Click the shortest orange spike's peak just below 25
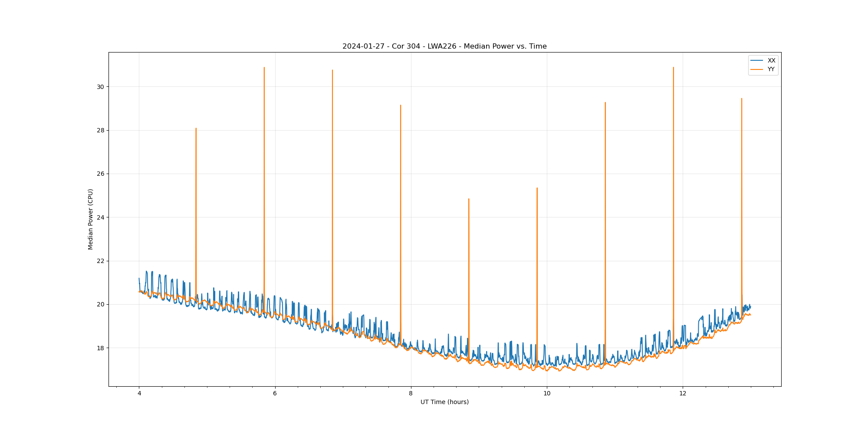Screen dimensions: 868x434 [469, 199]
